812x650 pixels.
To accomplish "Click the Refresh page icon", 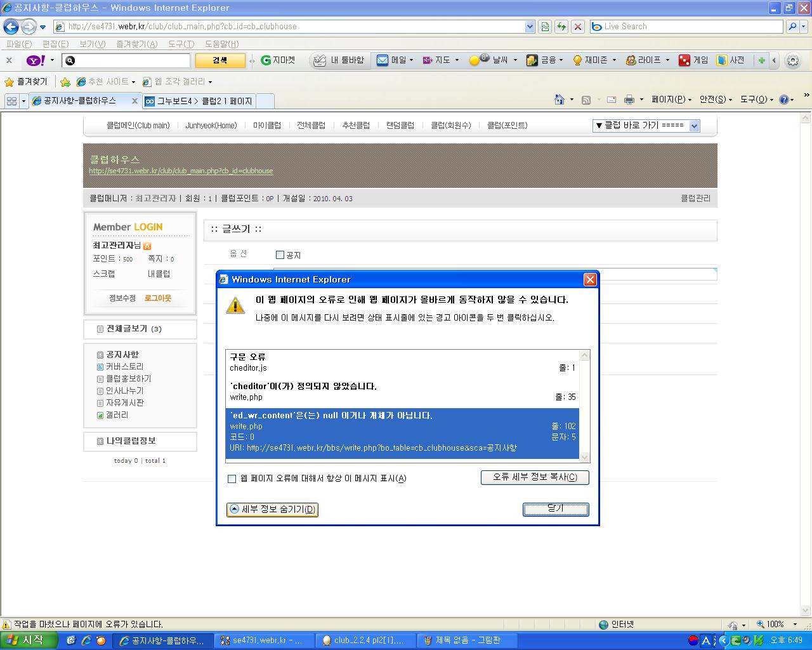I will click(561, 27).
